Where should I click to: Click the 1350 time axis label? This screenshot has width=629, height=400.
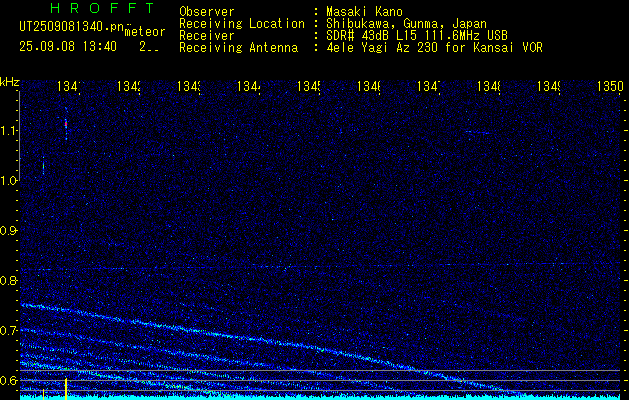click(x=610, y=86)
